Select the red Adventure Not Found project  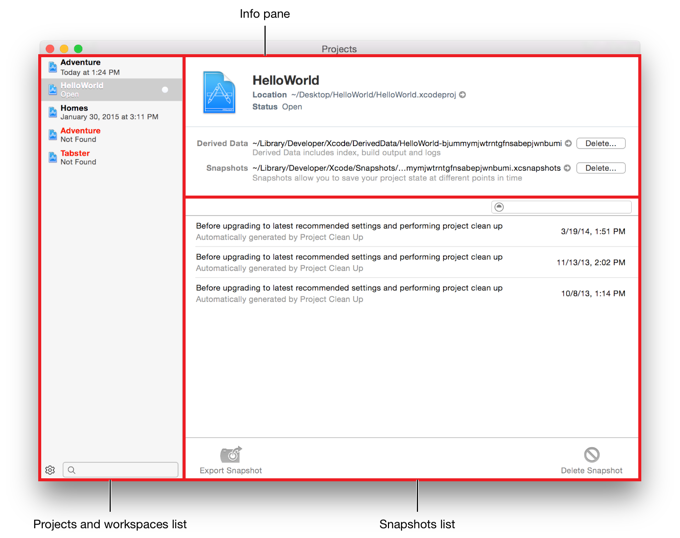(112, 135)
